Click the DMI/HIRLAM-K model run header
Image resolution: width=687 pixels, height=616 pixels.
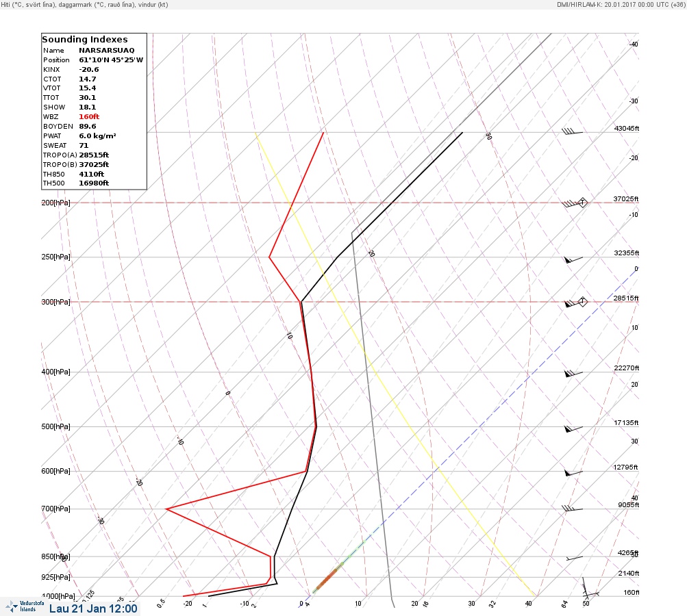click(621, 4)
